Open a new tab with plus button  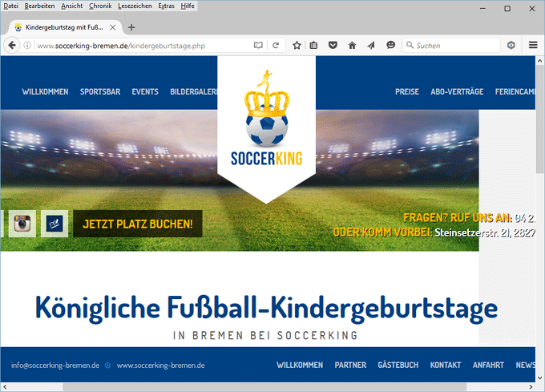131,26
